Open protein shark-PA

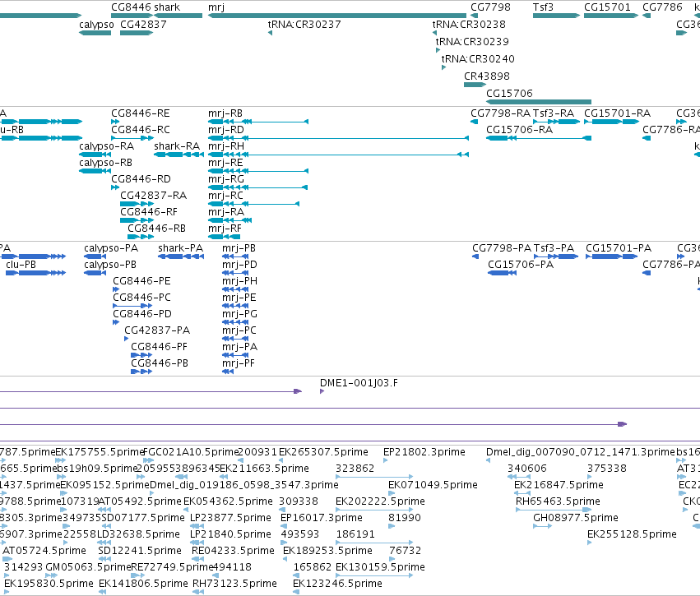181,256
